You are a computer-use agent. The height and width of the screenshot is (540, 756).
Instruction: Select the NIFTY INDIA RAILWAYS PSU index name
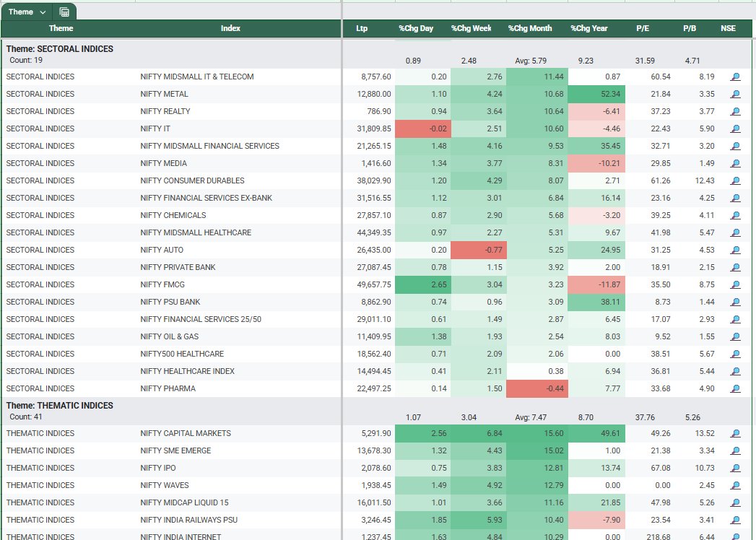pos(189,521)
